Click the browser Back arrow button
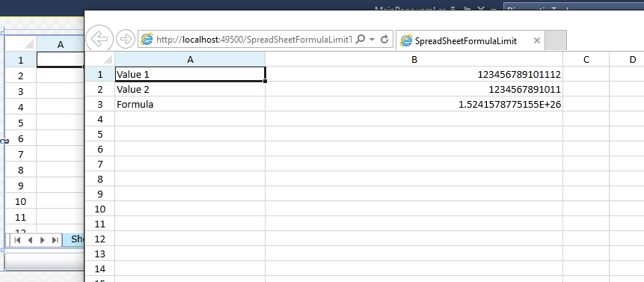The width and height of the screenshot is (644, 282). (x=99, y=39)
